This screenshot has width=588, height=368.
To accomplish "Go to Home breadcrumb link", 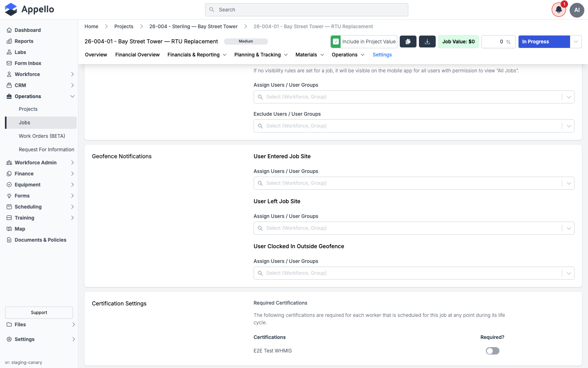I will 91,27.
